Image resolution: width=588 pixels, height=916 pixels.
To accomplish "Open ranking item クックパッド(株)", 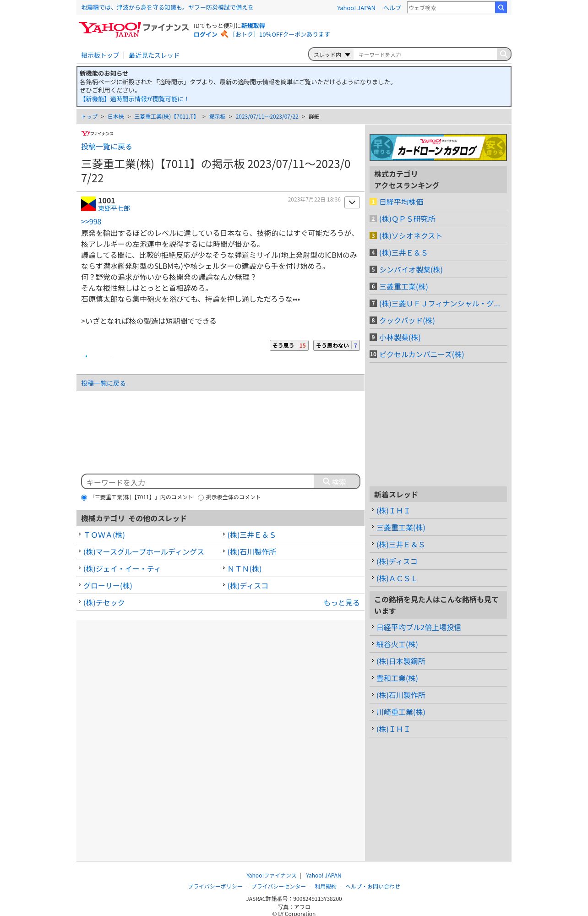I will pos(407,321).
